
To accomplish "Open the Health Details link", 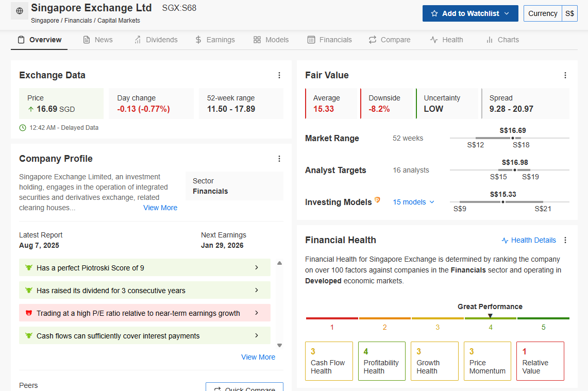I will [x=529, y=240].
